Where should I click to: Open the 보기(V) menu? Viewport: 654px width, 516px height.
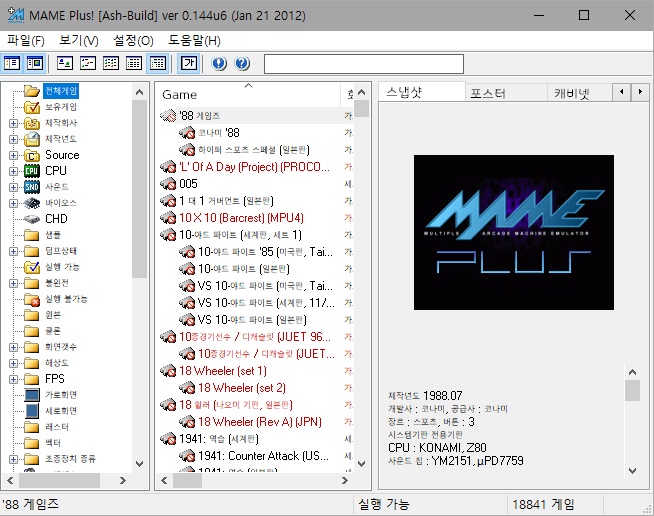click(x=79, y=41)
